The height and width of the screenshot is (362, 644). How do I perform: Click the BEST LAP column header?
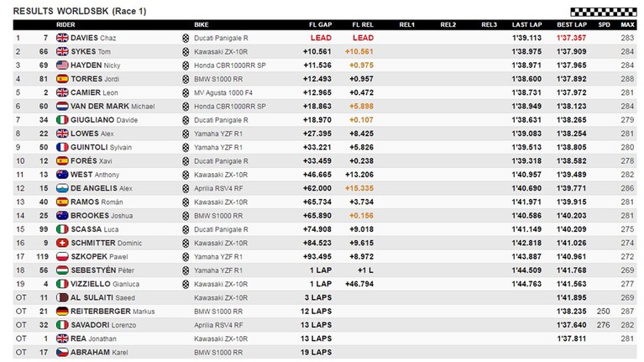point(572,24)
